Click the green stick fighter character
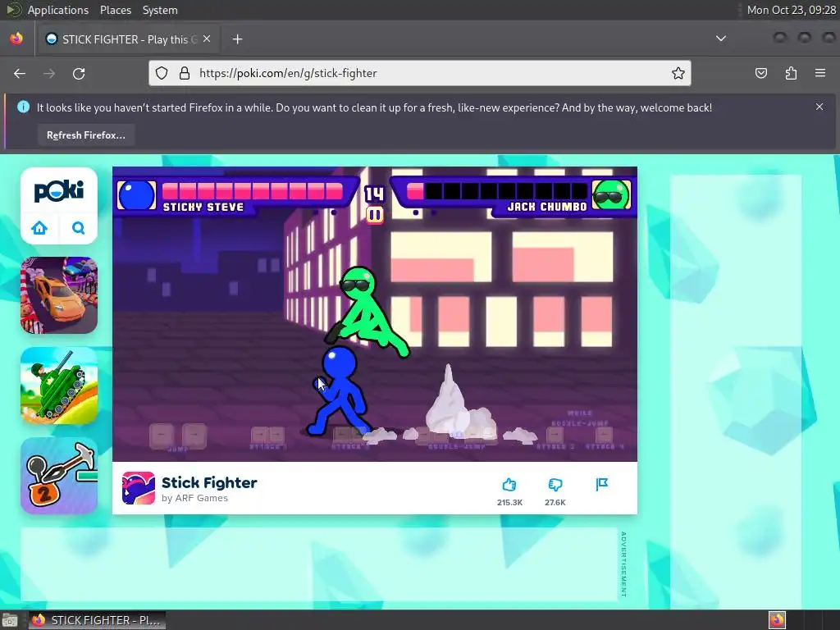 point(368,313)
